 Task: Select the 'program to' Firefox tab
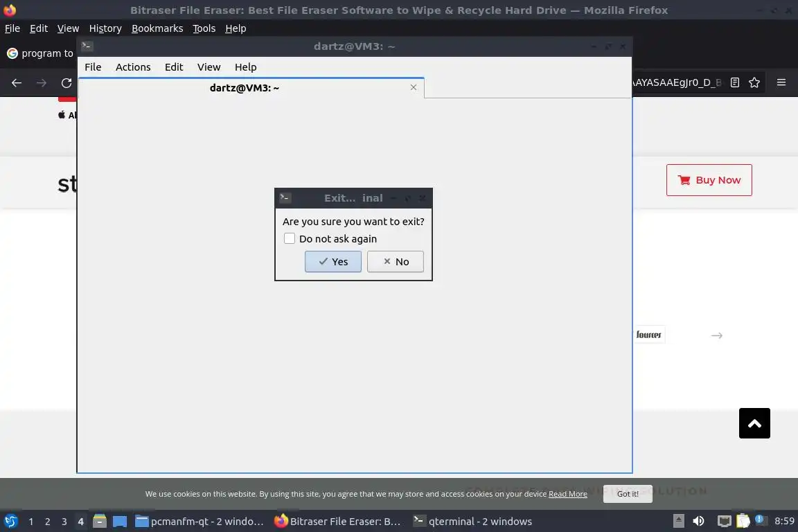[x=39, y=53]
